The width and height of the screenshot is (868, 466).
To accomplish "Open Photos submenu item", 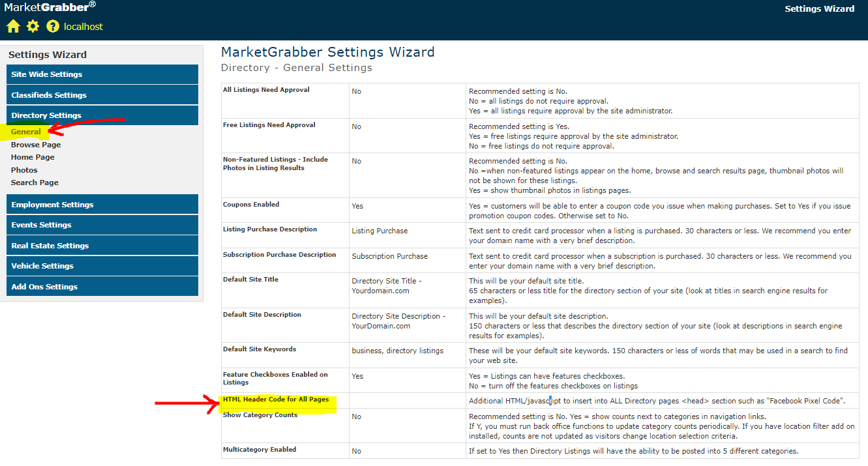I will pyautogui.click(x=24, y=170).
